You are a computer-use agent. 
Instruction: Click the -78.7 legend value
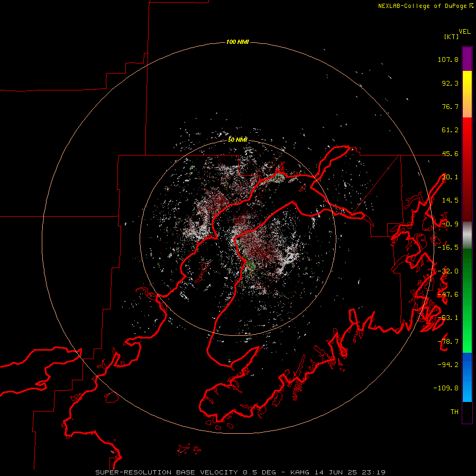click(x=448, y=342)
